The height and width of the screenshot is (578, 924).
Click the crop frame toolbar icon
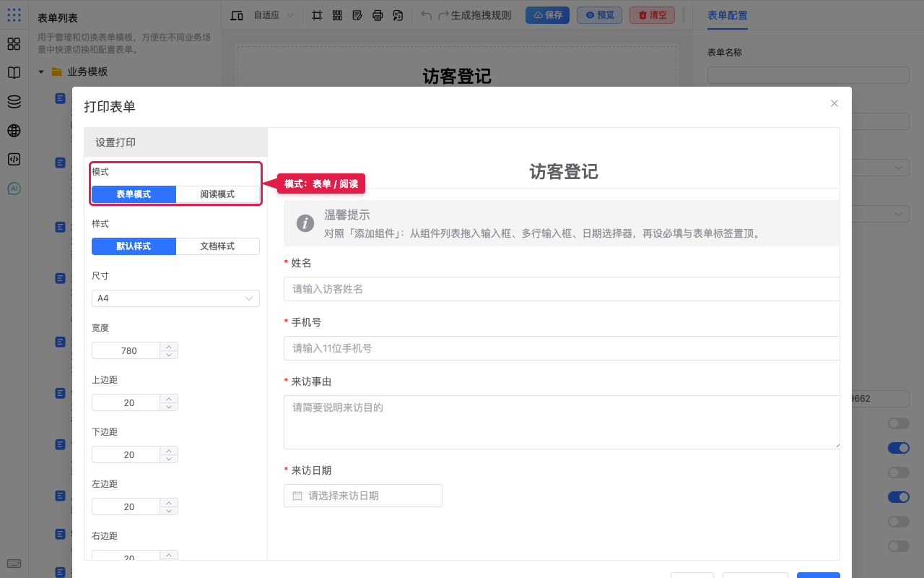pos(317,15)
